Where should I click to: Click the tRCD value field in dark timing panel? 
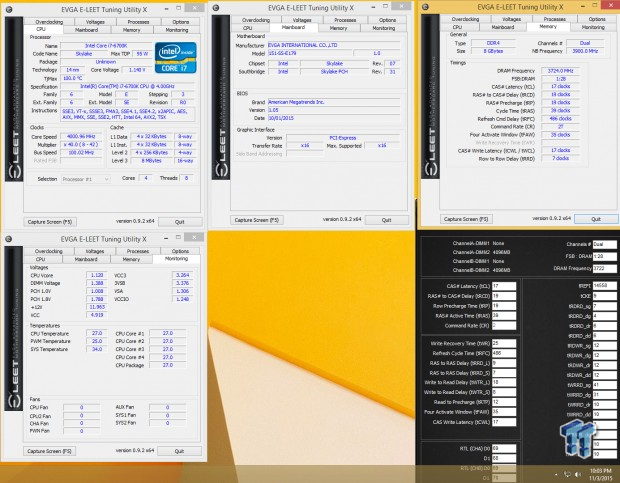pos(504,296)
